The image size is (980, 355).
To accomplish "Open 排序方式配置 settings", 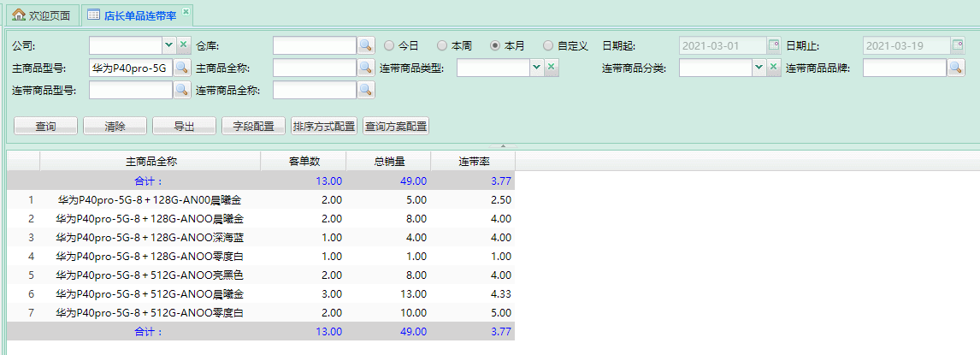I will click(x=324, y=126).
